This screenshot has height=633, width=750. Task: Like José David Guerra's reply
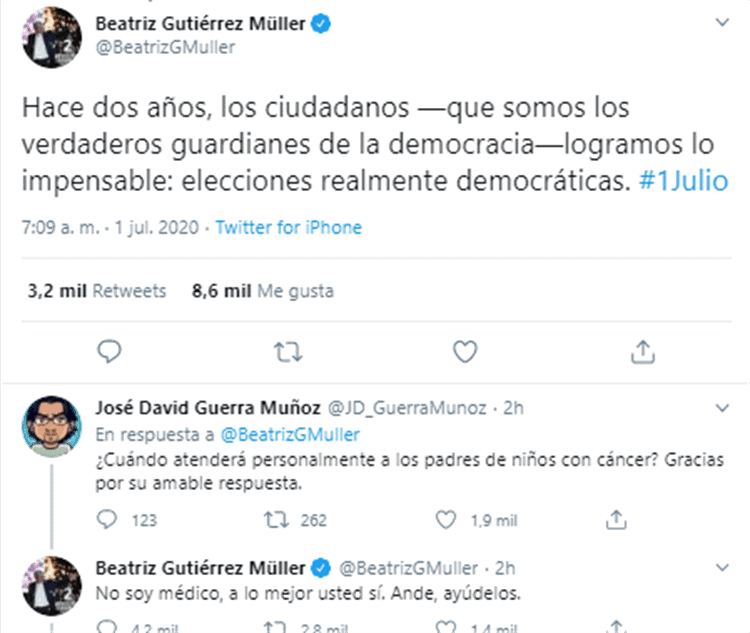(x=448, y=519)
